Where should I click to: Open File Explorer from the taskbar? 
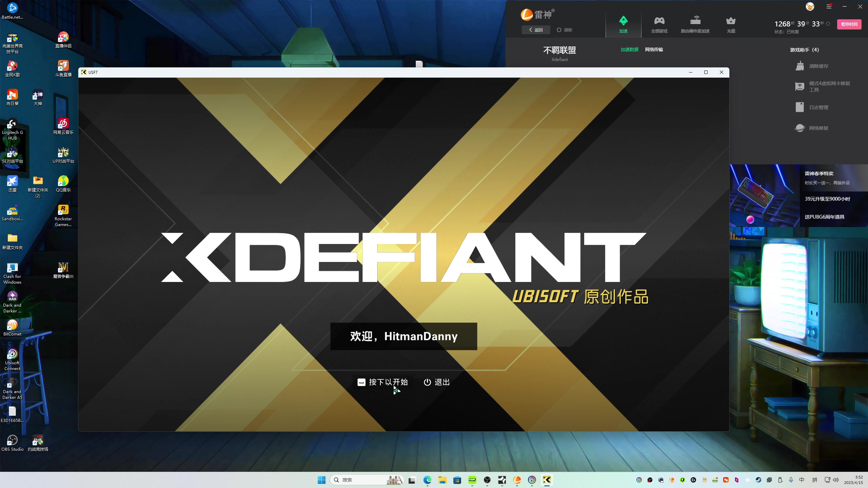tap(442, 480)
